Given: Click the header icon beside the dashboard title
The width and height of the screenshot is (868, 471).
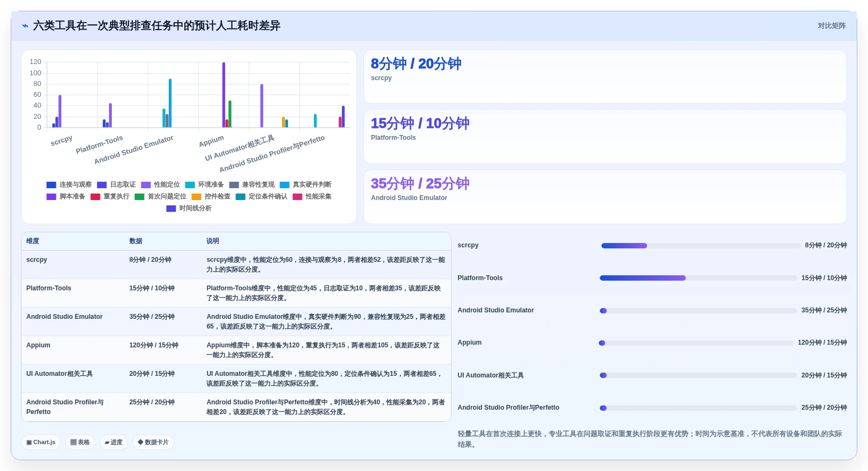Looking at the screenshot, I should point(25,26).
